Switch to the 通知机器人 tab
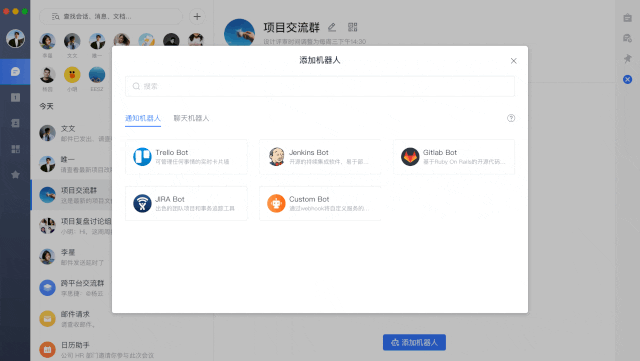The height and width of the screenshot is (361, 640). click(x=143, y=118)
